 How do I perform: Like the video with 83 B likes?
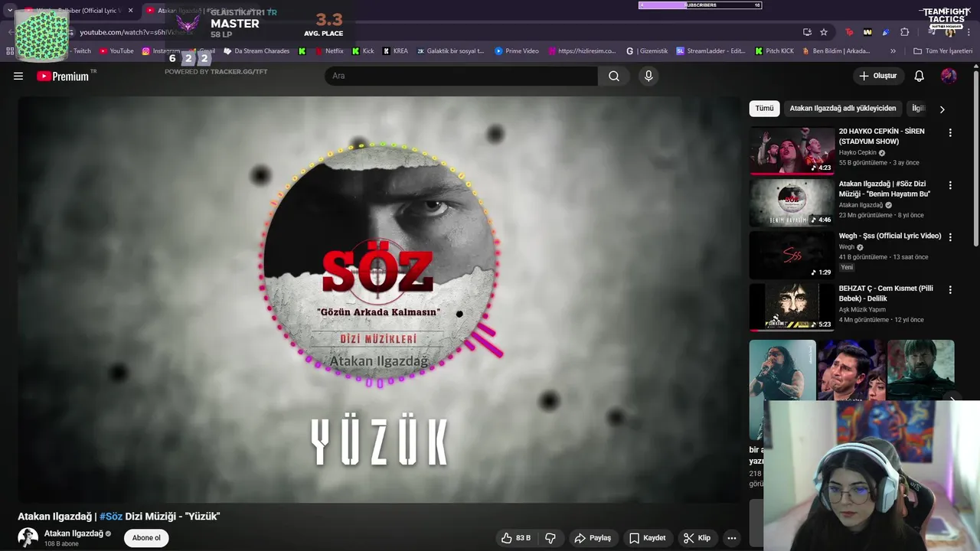515,538
